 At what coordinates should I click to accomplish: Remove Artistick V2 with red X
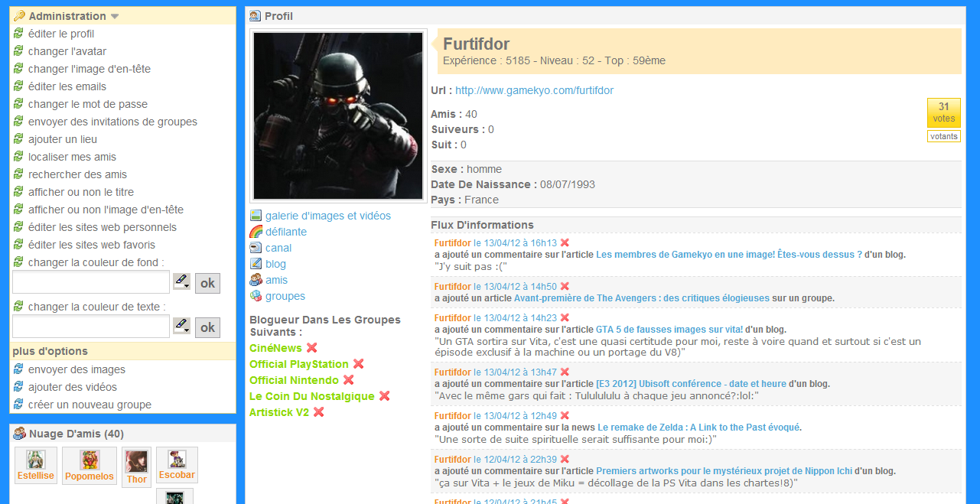click(x=318, y=412)
